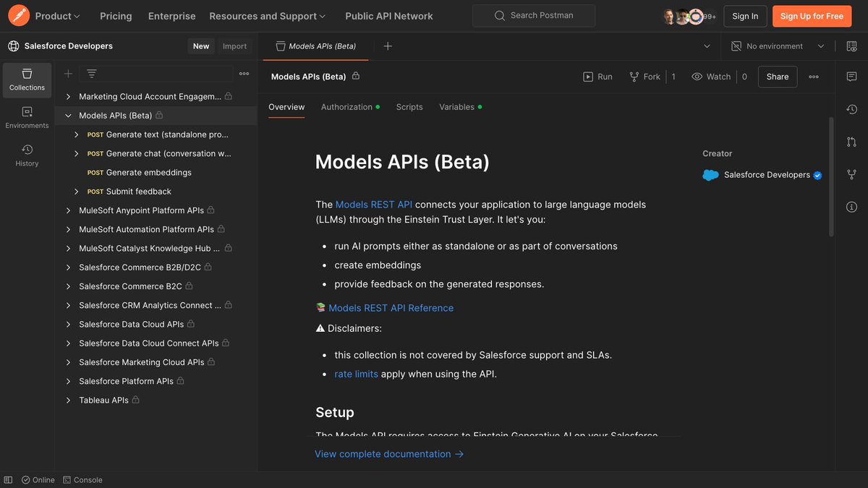868x488 pixels.
Task: Select the Models APIs (Beta) open tab
Action: click(316, 46)
